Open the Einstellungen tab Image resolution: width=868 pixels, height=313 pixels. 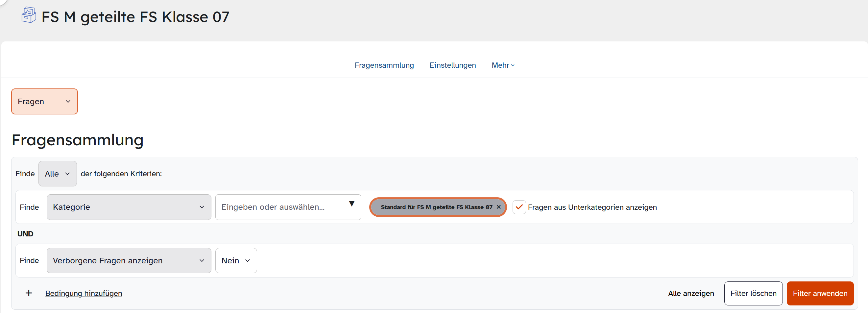point(452,65)
